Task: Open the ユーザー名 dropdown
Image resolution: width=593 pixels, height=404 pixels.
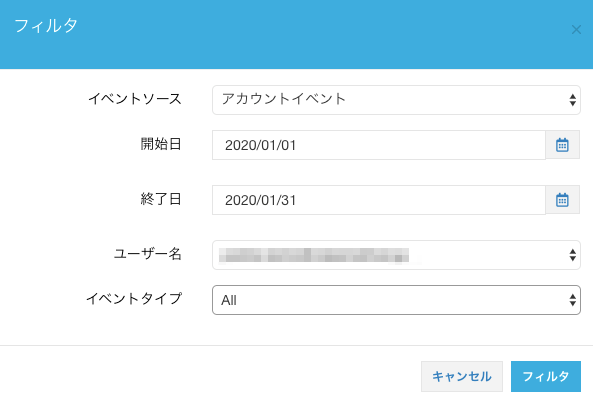Action: (396, 255)
